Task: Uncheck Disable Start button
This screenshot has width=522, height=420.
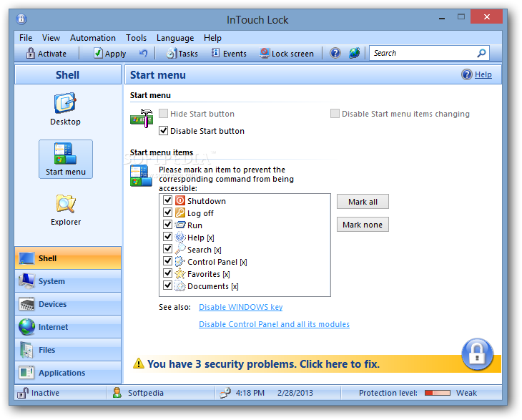Action: click(x=164, y=130)
